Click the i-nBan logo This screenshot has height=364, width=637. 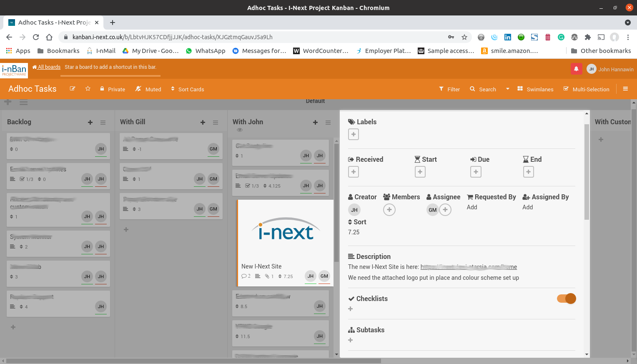click(14, 70)
